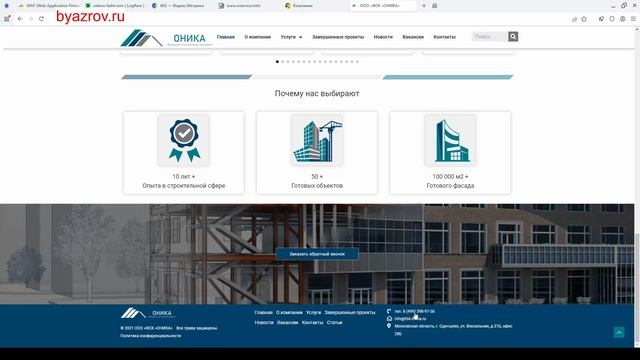
Task: Click the 100 000 м2 + text
Action: pos(450,177)
